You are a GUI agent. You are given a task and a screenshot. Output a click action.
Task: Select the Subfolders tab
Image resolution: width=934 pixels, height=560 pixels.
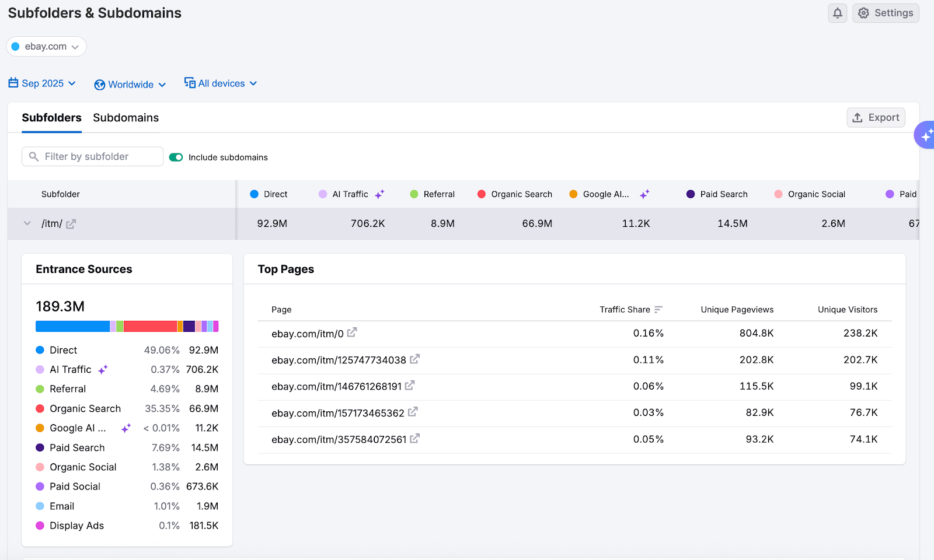51,118
